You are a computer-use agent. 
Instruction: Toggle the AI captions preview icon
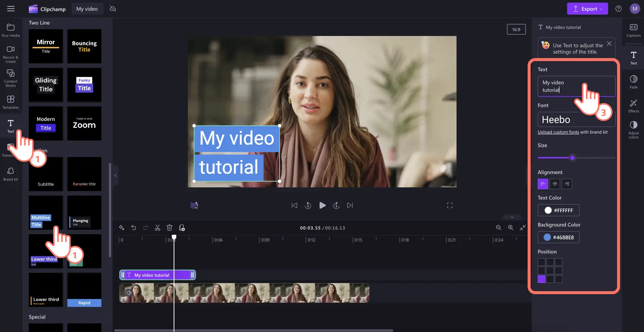click(x=195, y=205)
